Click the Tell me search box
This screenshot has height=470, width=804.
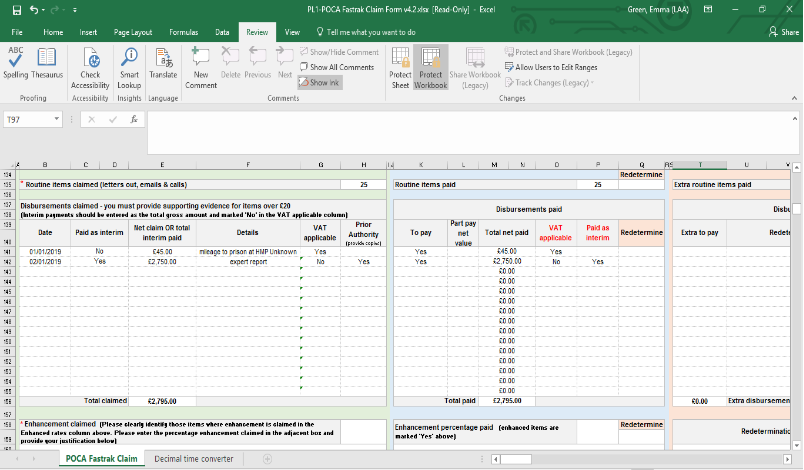(x=370, y=32)
